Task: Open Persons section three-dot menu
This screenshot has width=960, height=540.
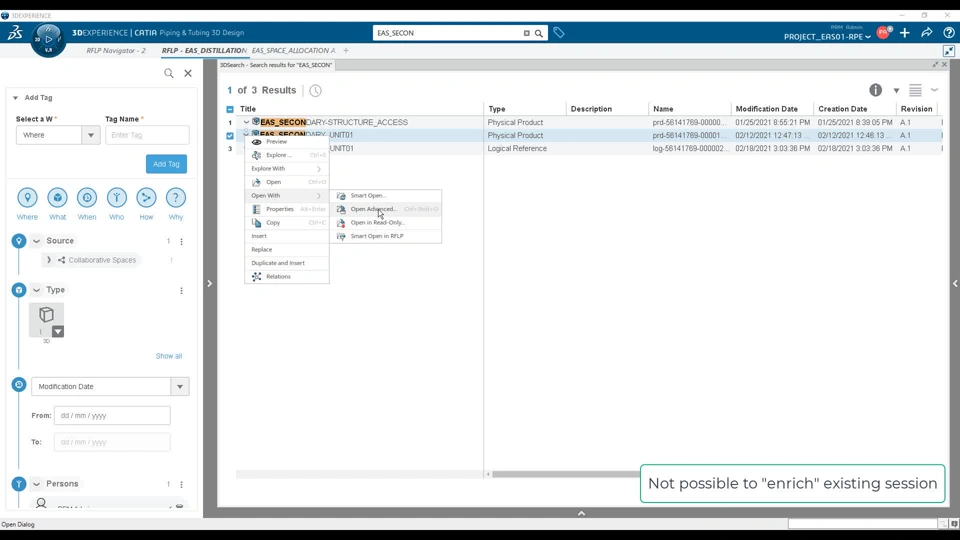Action: click(x=181, y=484)
